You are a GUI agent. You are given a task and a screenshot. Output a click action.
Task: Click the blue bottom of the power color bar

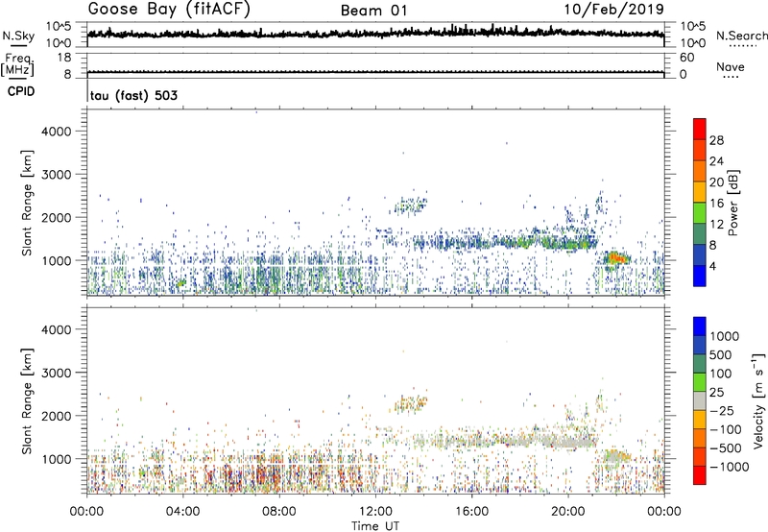700,276
